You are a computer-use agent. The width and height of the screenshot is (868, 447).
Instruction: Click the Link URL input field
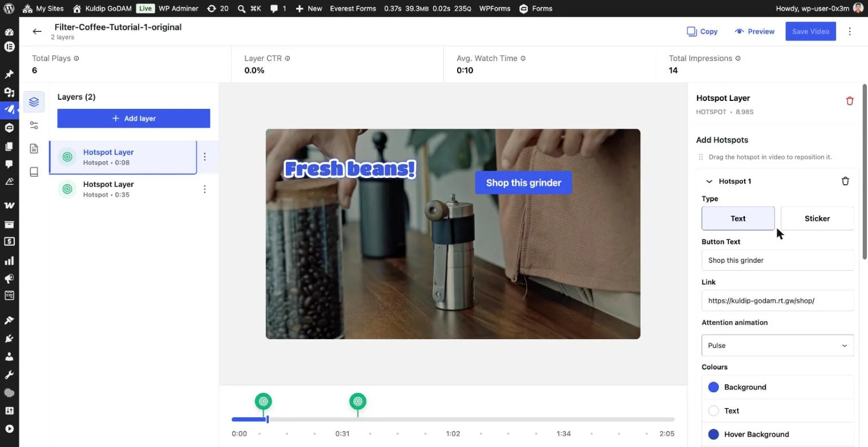(x=777, y=300)
